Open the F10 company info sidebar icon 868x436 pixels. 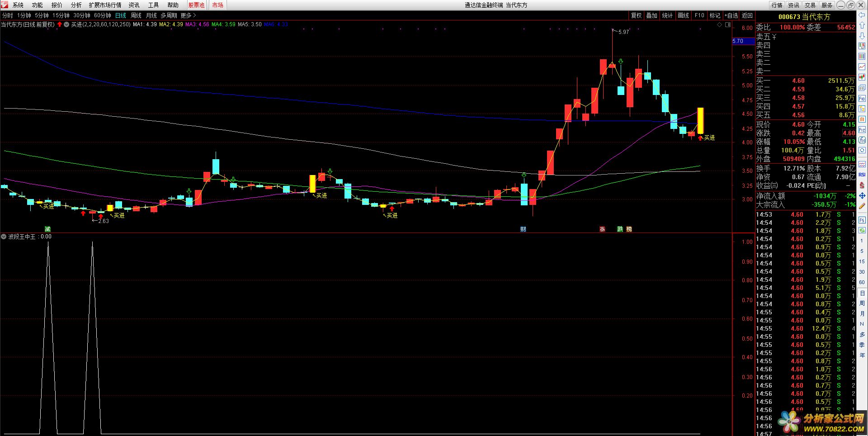pyautogui.click(x=862, y=98)
